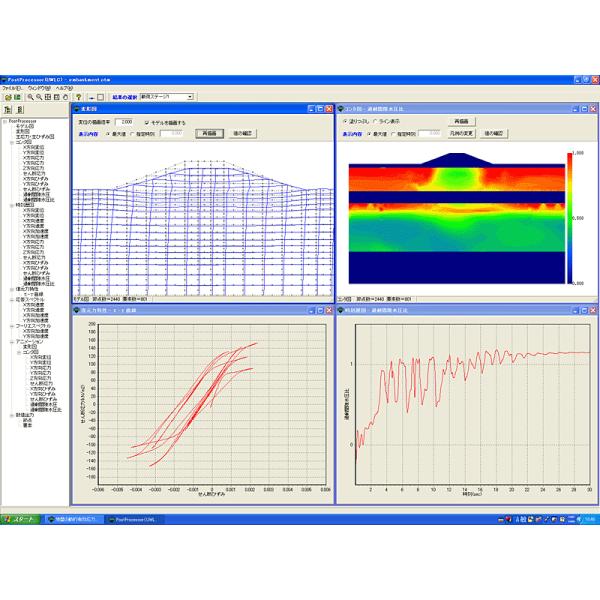Select the model diagram tree item
Screen dimensions: 600x600
25,126
